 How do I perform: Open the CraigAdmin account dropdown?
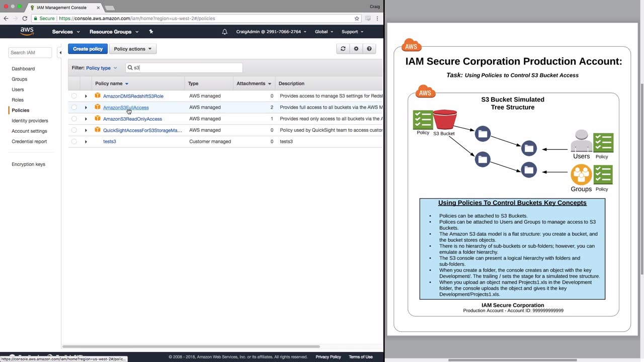click(x=271, y=32)
